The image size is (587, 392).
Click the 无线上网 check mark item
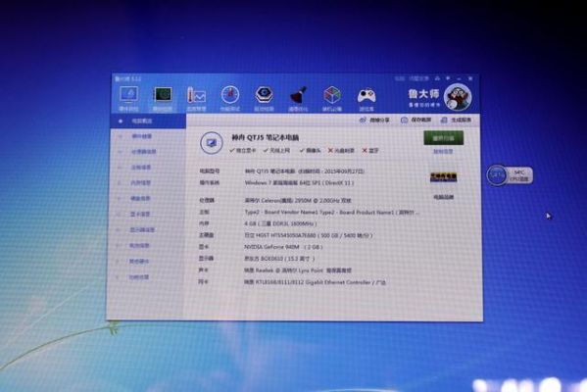[x=276, y=151]
